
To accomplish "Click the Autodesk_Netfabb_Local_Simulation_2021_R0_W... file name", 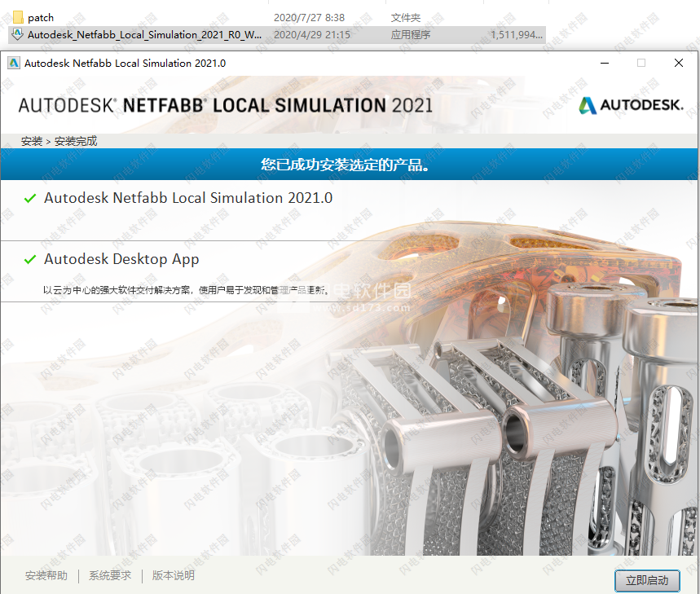I will 144,35.
